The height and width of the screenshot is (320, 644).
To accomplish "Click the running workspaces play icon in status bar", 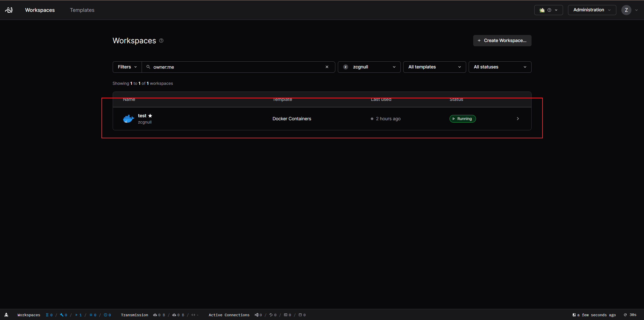I will tap(76, 315).
